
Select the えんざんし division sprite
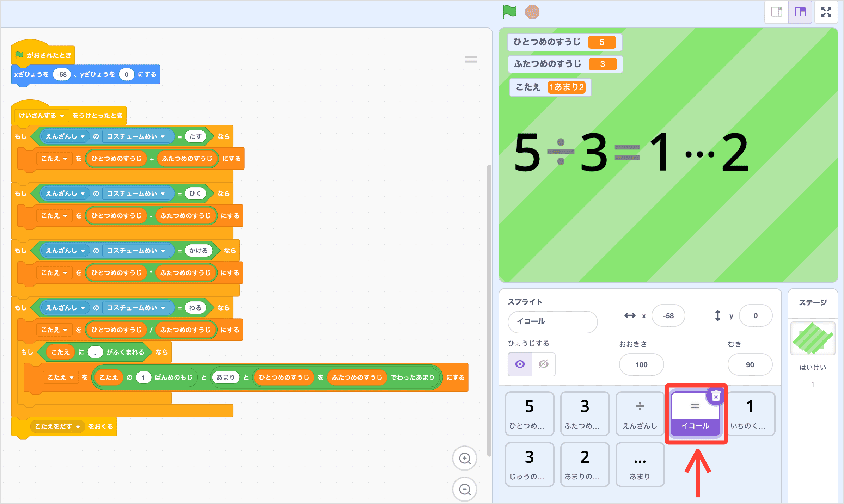pos(640,413)
